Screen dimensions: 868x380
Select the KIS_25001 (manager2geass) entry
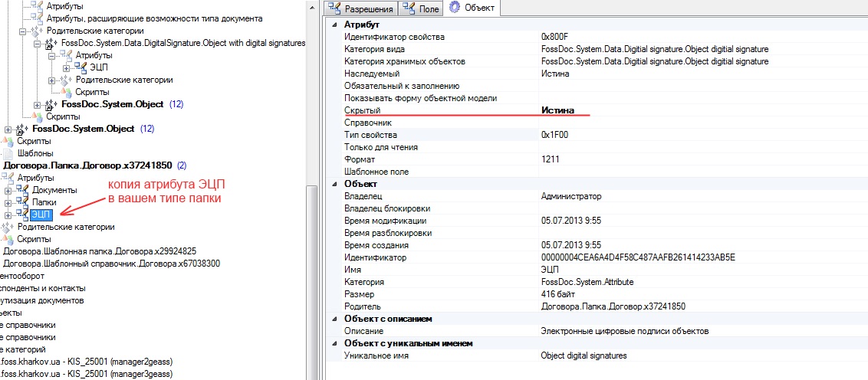(x=87, y=362)
